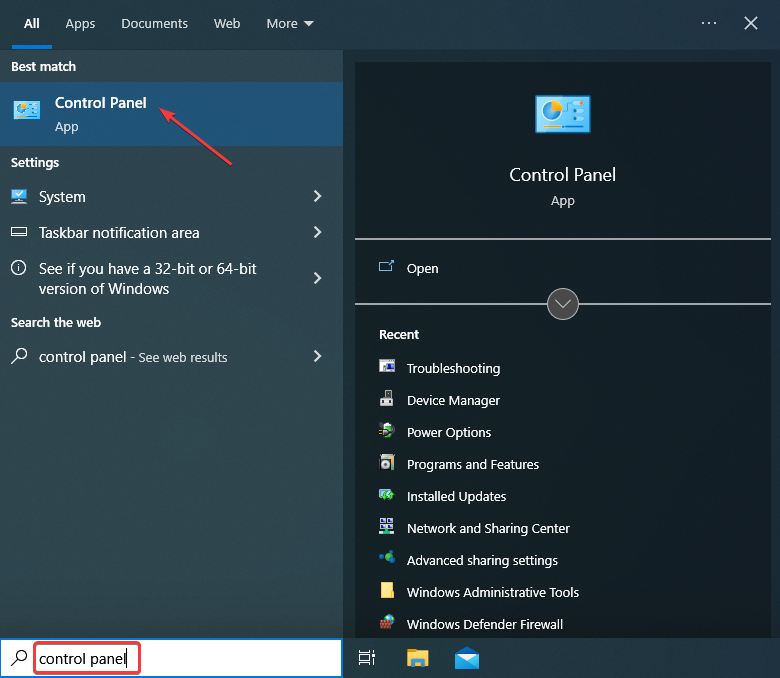Click the Control Panel title in preview pane
The image size is (780, 678).
point(563,175)
